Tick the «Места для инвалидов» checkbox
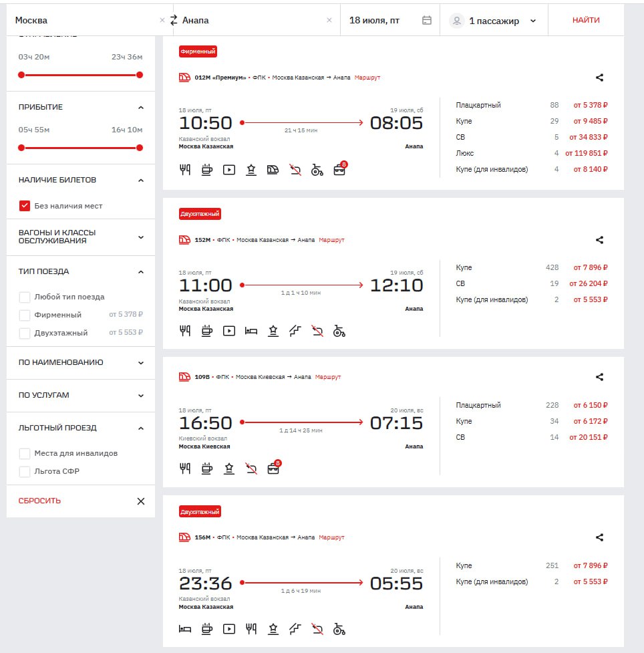This screenshot has height=653, width=644. (25, 453)
